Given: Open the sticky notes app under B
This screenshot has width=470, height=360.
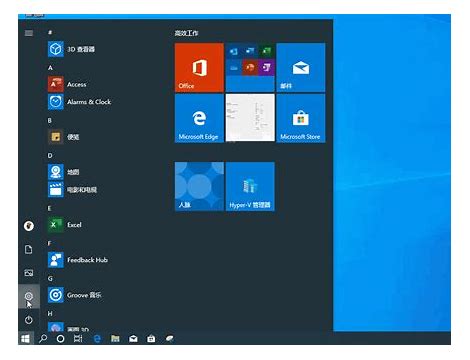Looking at the screenshot, I should click(56, 137).
